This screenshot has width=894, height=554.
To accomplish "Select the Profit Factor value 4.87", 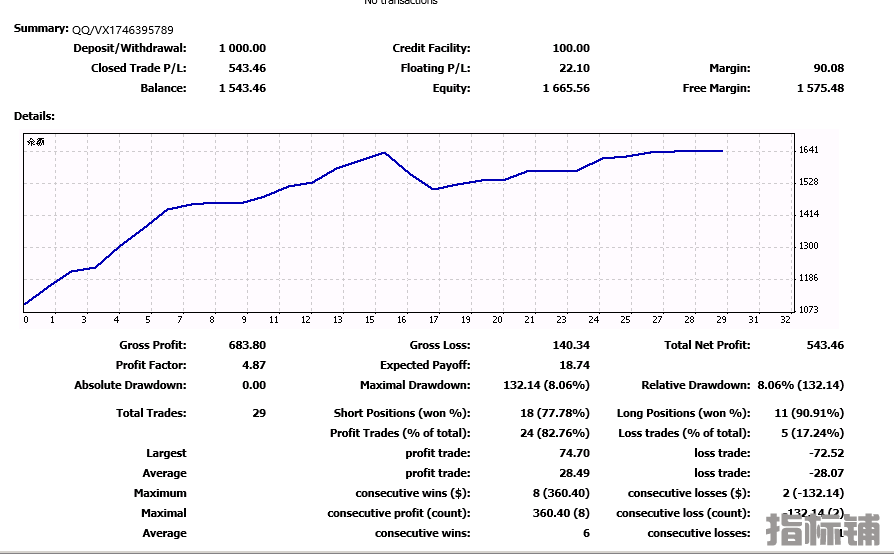I will pos(254,365).
